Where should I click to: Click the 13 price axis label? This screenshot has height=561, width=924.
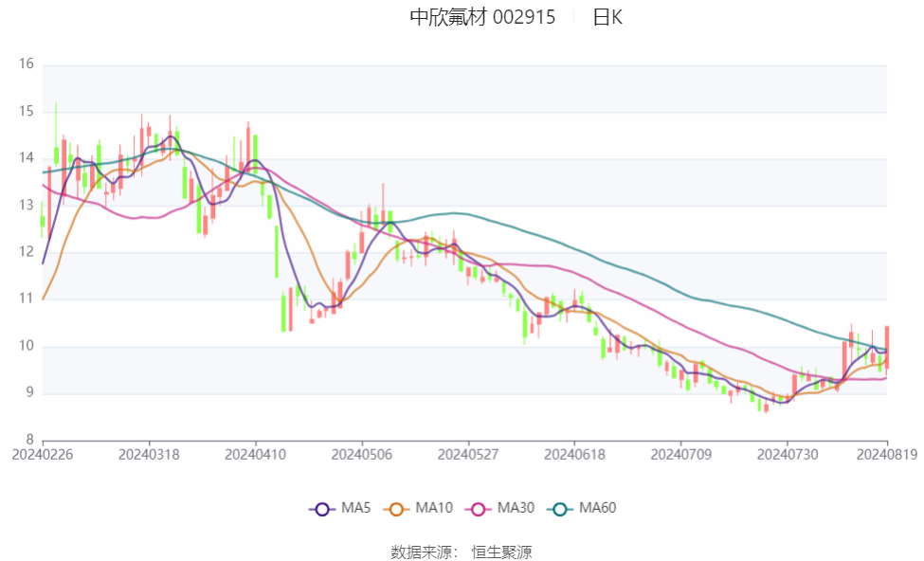click(26, 205)
